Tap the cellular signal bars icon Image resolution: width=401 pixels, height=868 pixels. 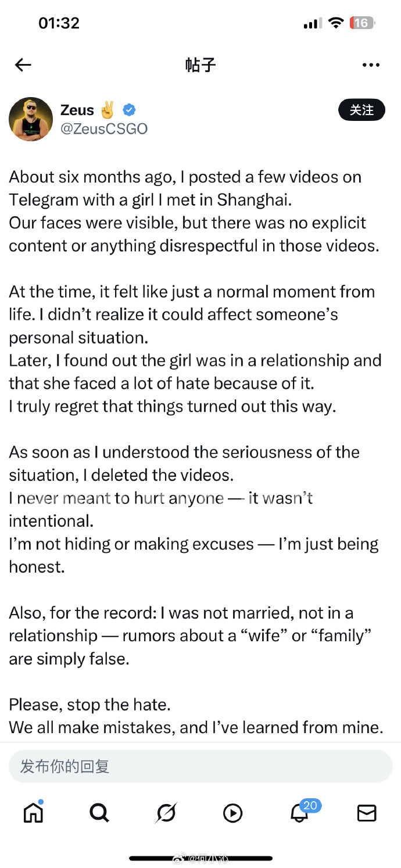coord(312,23)
